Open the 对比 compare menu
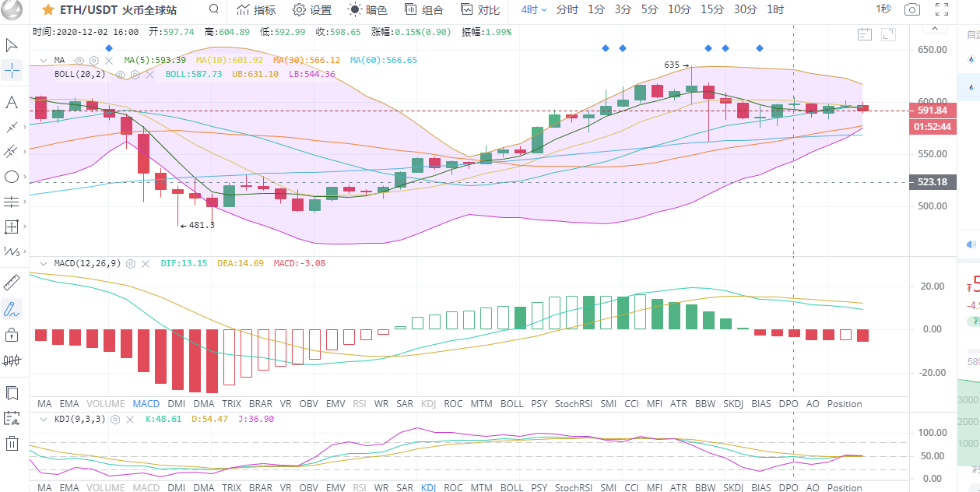Image resolution: width=980 pixels, height=492 pixels. coord(479,10)
